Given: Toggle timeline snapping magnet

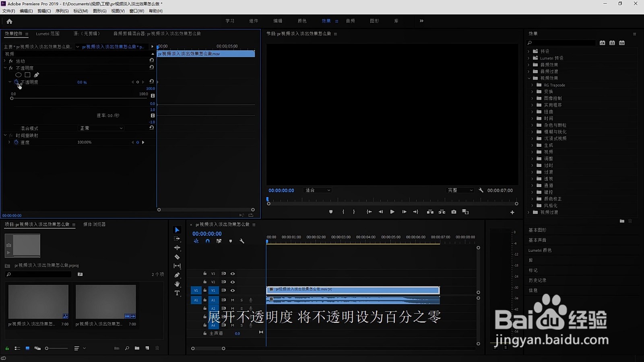Looking at the screenshot, I should (208, 241).
